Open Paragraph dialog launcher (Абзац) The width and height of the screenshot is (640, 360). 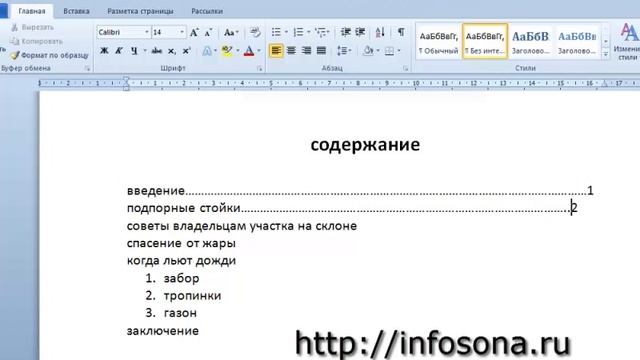click(x=405, y=69)
